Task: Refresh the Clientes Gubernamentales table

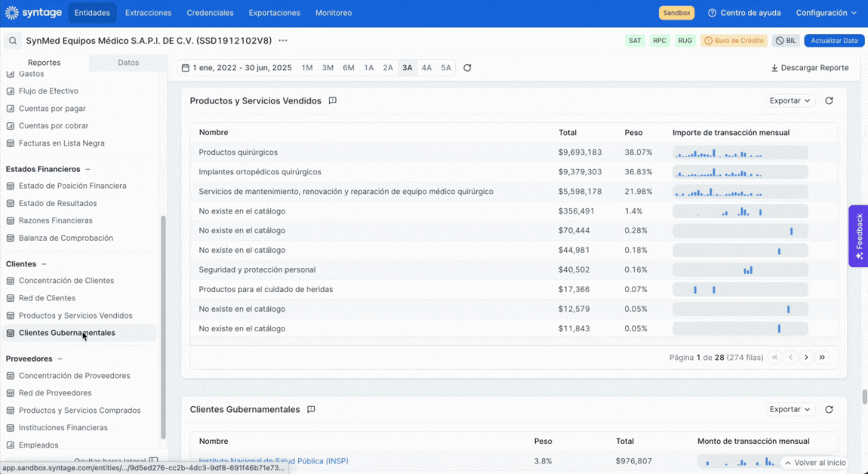Action: [829, 409]
